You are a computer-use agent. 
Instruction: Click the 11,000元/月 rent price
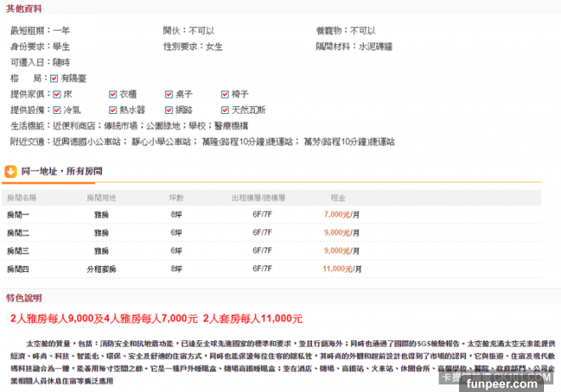(x=337, y=269)
